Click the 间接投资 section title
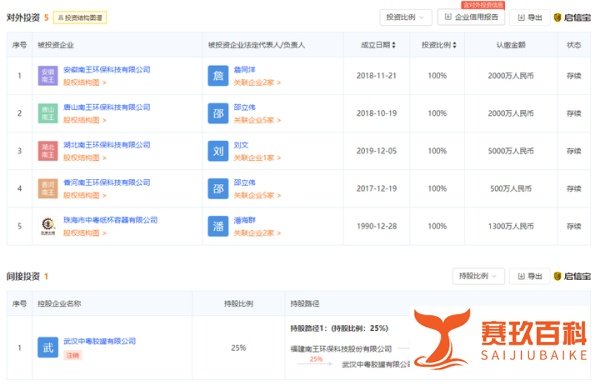Screen dimensions: 600x385 tap(23, 276)
